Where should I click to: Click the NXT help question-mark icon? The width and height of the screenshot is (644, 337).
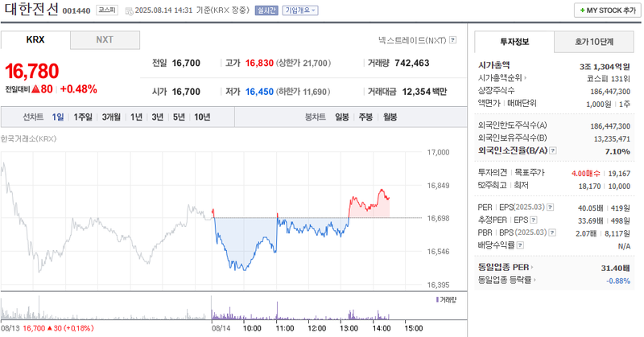(x=452, y=40)
